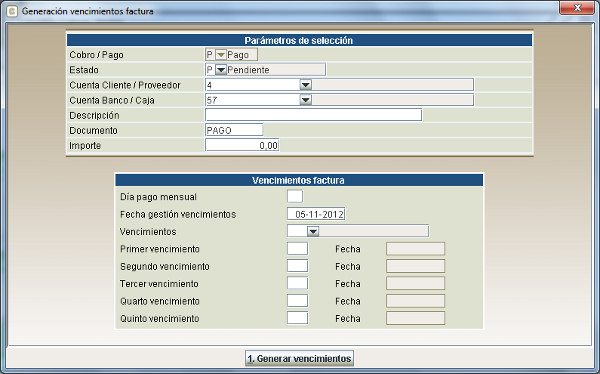Open the Vencimientos dropdown arrow

(x=313, y=231)
